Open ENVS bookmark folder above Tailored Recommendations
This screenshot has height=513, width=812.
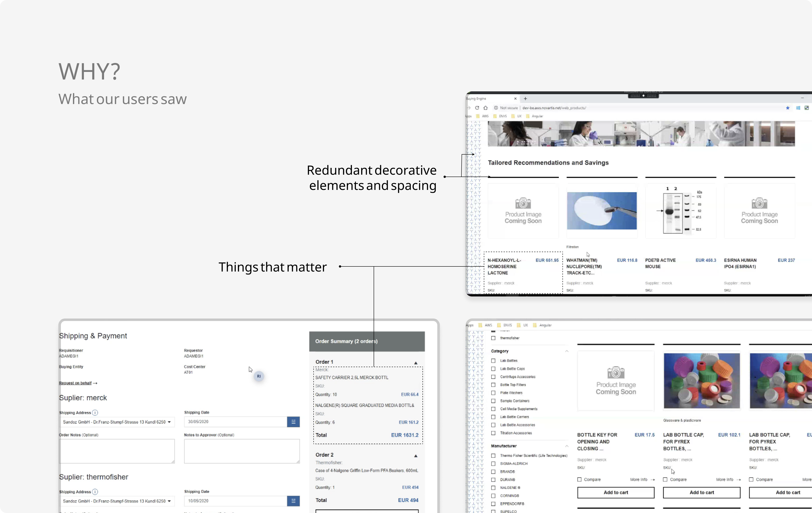tap(500, 116)
